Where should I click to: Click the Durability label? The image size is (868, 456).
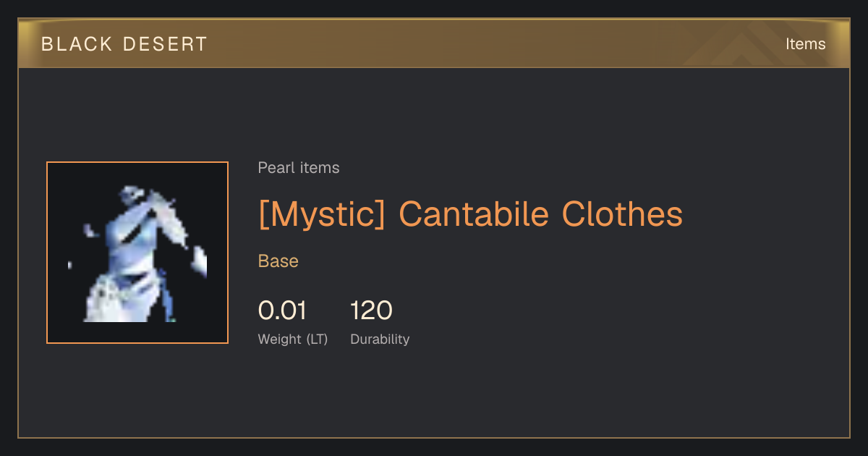click(x=380, y=339)
